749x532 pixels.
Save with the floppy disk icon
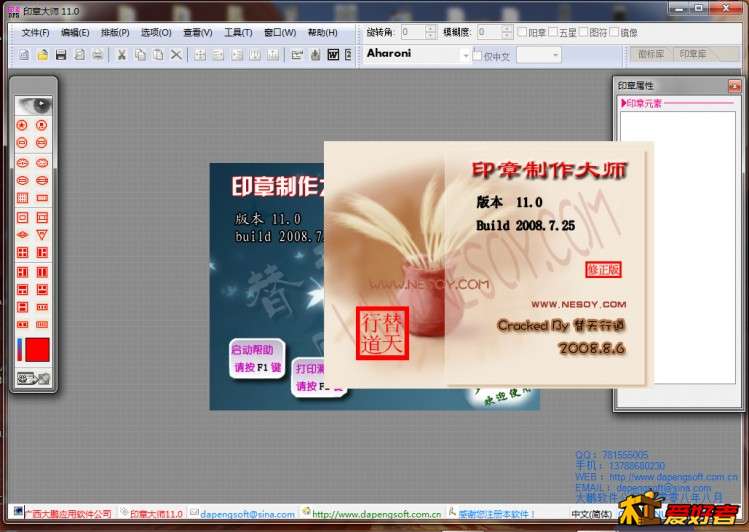61,55
